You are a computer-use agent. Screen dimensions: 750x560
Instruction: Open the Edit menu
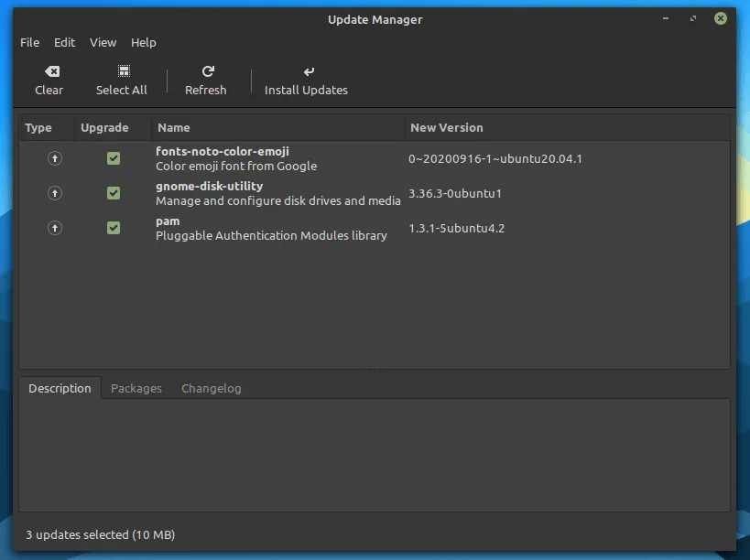click(64, 42)
